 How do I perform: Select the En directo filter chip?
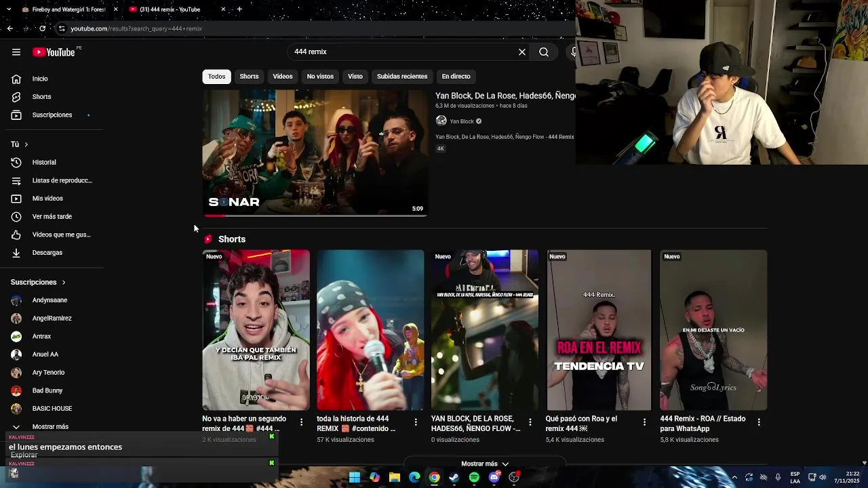(456, 77)
